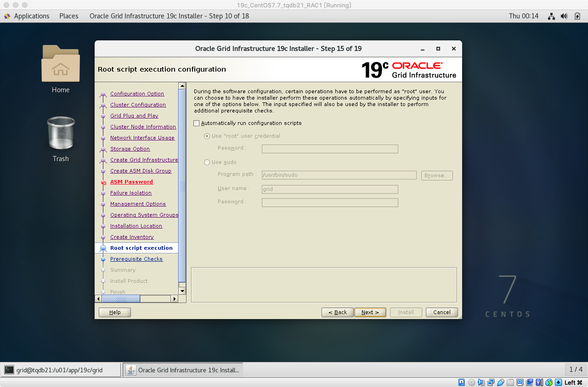
Task: Open the installer title in top panel
Action: pyautogui.click(x=169, y=16)
